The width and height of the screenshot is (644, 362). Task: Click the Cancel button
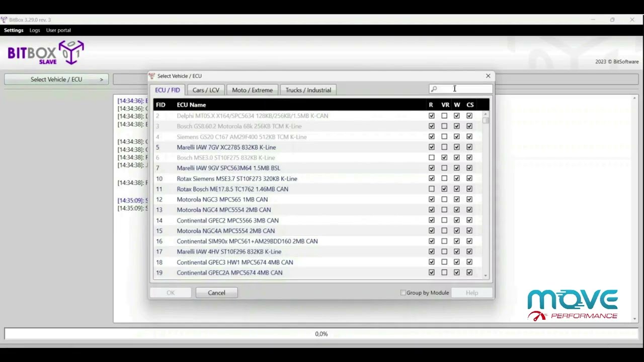coord(216,293)
